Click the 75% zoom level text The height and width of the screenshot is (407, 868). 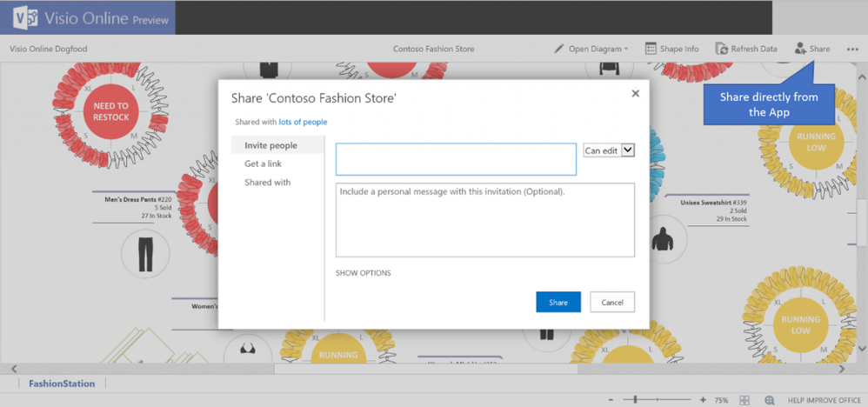[721, 400]
